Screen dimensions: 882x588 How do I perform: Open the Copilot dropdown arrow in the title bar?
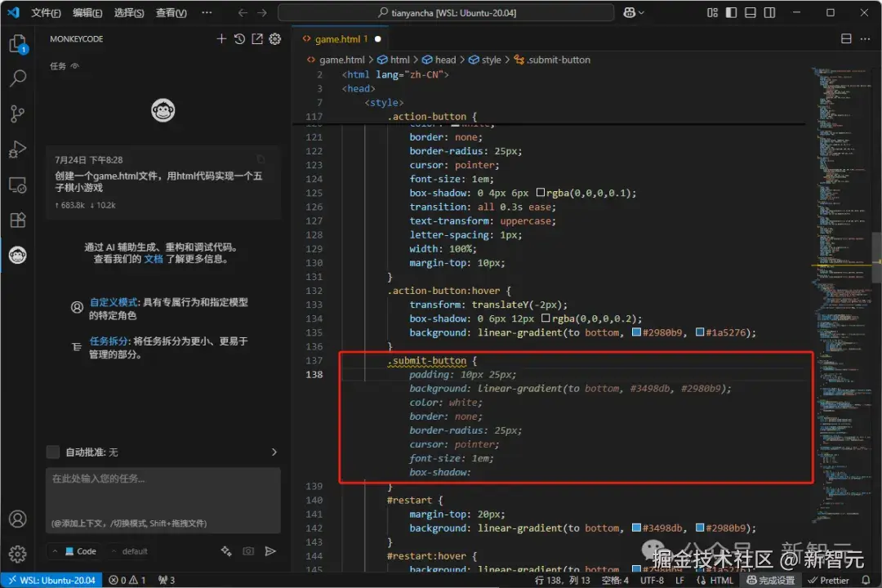click(x=641, y=12)
